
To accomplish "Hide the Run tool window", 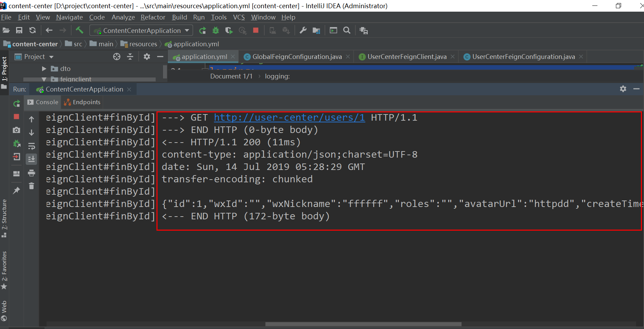I will pyautogui.click(x=636, y=89).
